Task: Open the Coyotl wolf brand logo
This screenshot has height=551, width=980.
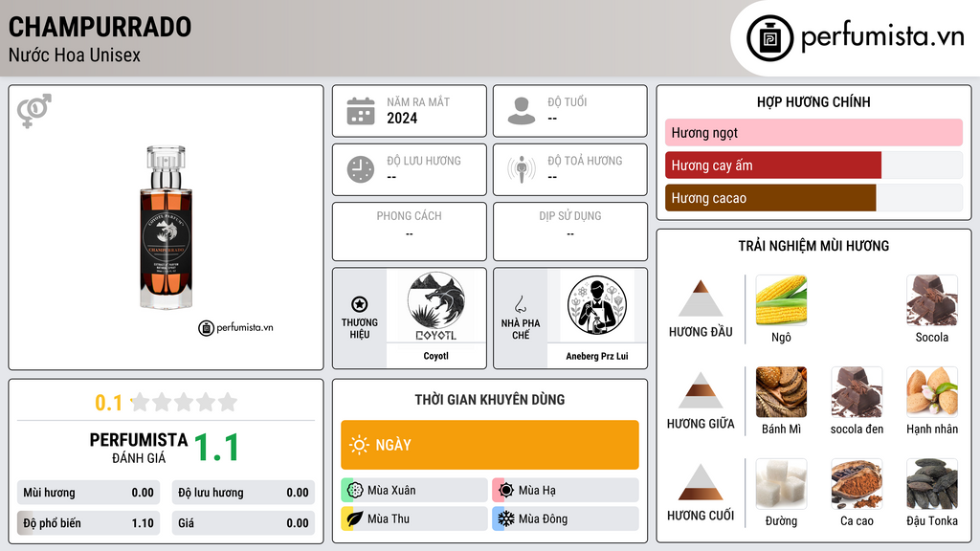Action: [x=435, y=306]
